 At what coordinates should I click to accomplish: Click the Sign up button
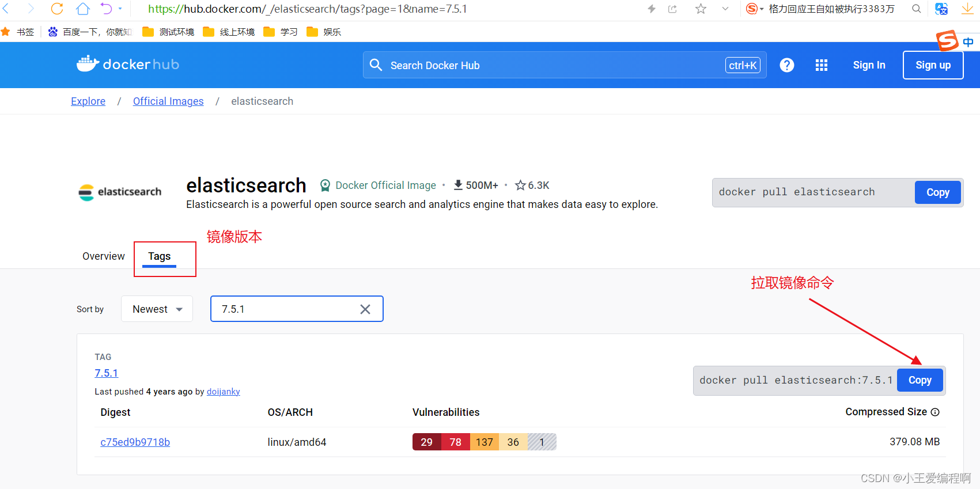(933, 65)
